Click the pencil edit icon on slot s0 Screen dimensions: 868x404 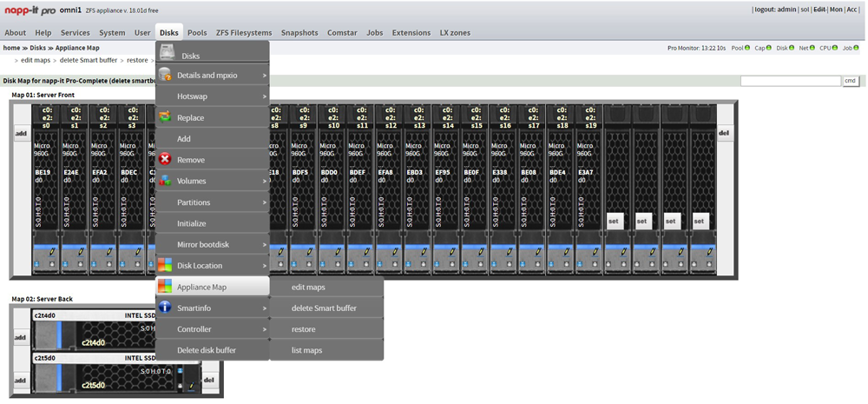click(52, 252)
